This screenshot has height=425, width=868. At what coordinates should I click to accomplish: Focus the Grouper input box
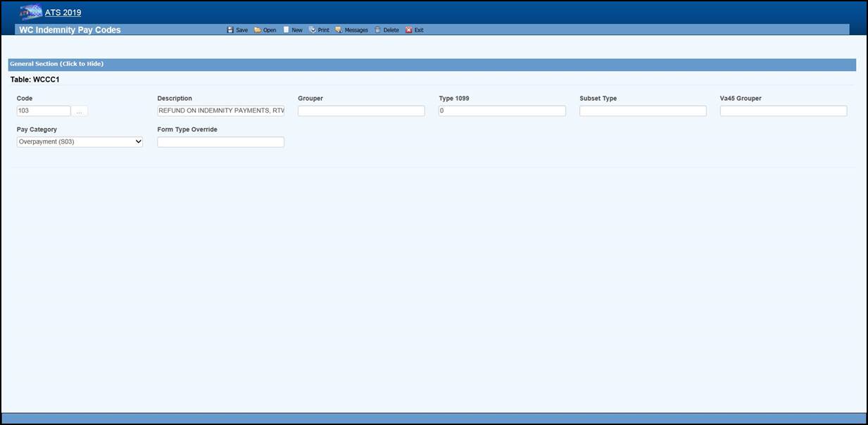click(361, 111)
